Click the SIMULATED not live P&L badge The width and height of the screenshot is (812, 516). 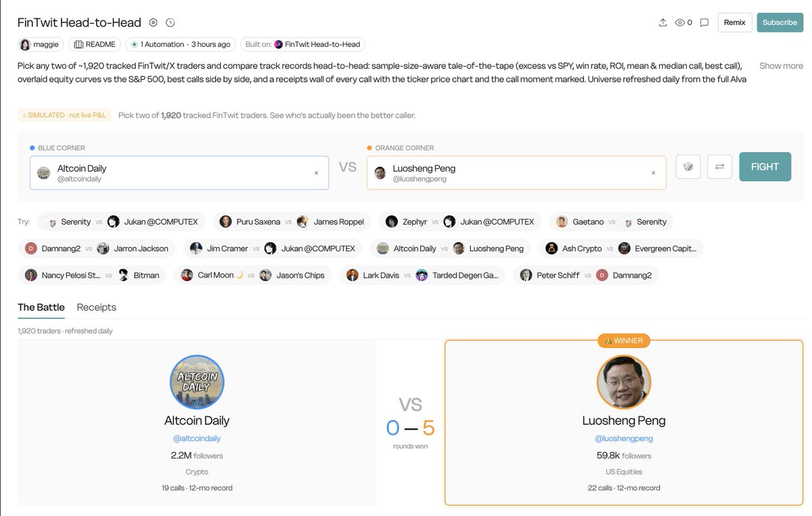pyautogui.click(x=64, y=115)
